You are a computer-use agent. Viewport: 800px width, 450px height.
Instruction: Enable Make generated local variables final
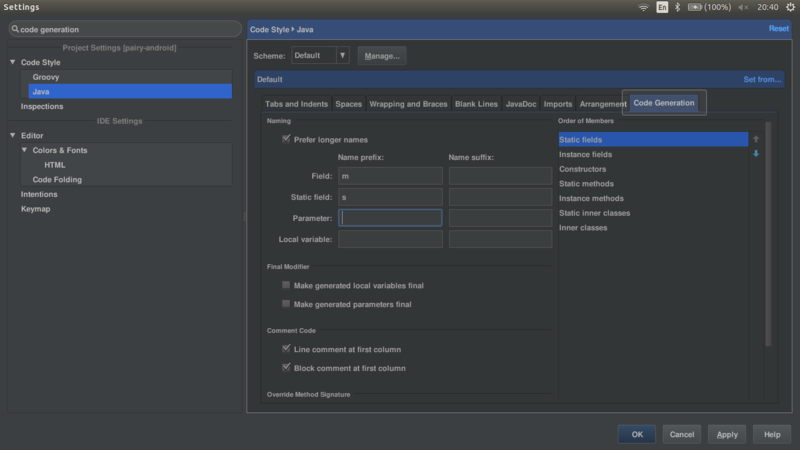[286, 285]
